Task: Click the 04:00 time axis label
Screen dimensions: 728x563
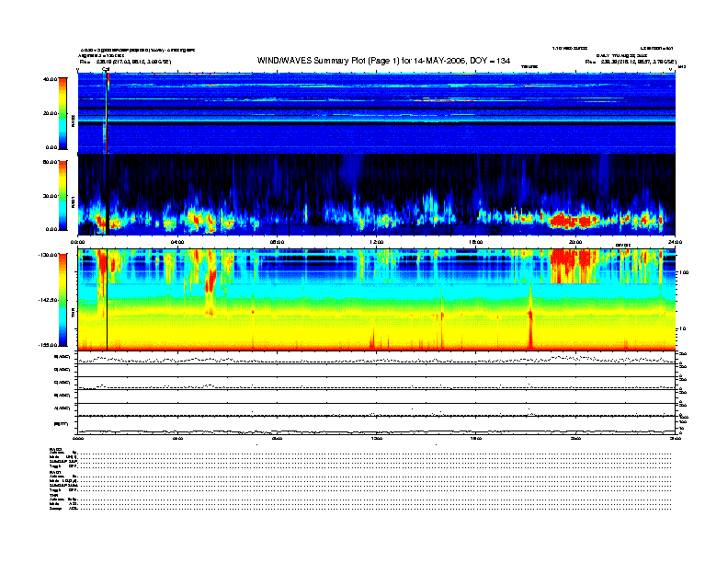Action: pos(177,242)
